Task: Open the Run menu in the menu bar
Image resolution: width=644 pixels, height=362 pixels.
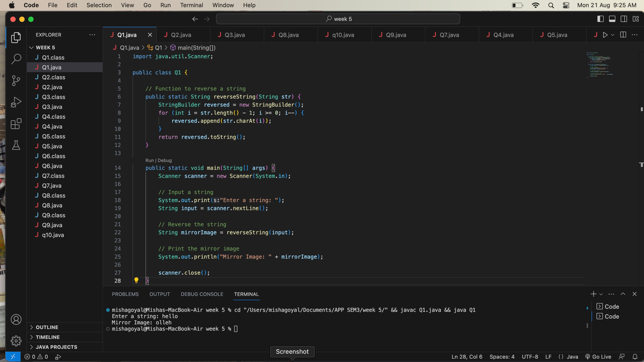Action: coord(165,5)
